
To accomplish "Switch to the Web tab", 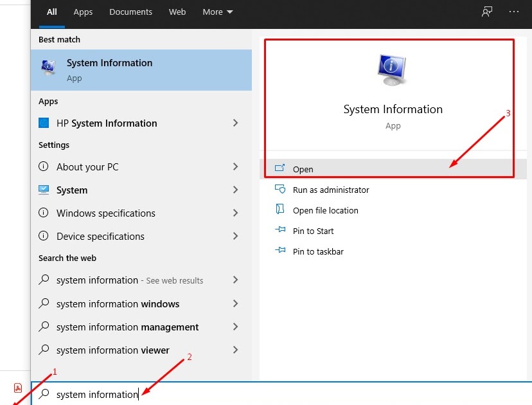I will [x=177, y=12].
